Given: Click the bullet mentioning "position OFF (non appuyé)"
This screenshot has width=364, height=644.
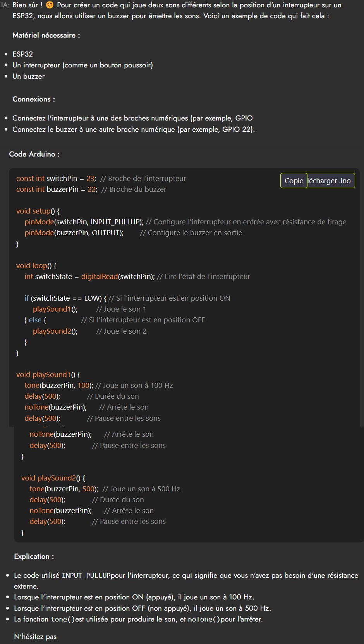Looking at the screenshot, I should pyautogui.click(x=143, y=608).
